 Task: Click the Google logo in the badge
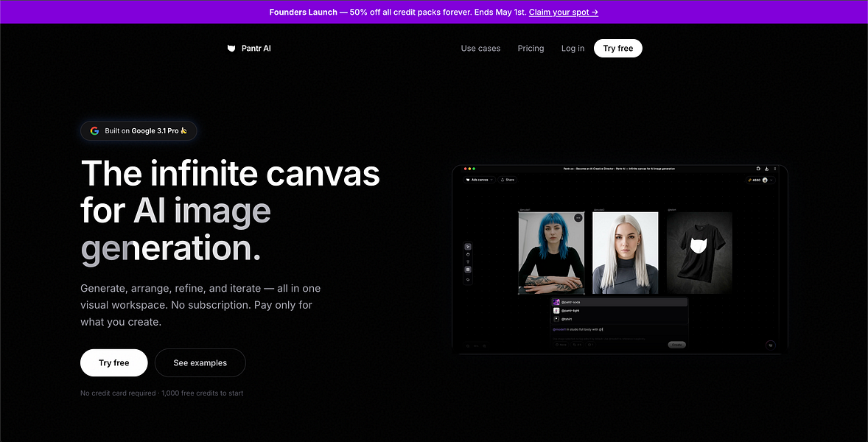pyautogui.click(x=94, y=131)
